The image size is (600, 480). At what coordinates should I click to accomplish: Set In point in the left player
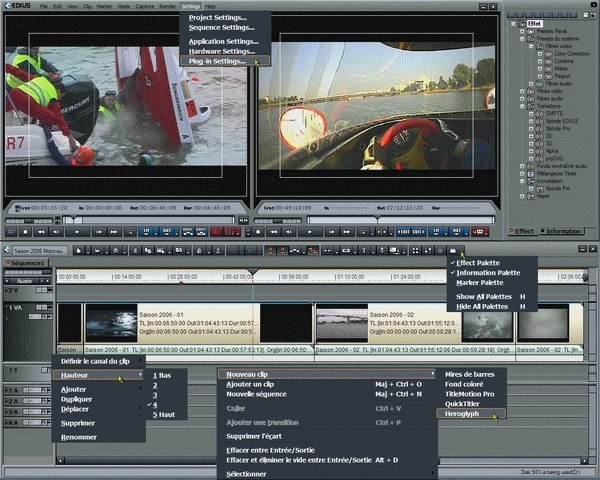[x=147, y=232]
